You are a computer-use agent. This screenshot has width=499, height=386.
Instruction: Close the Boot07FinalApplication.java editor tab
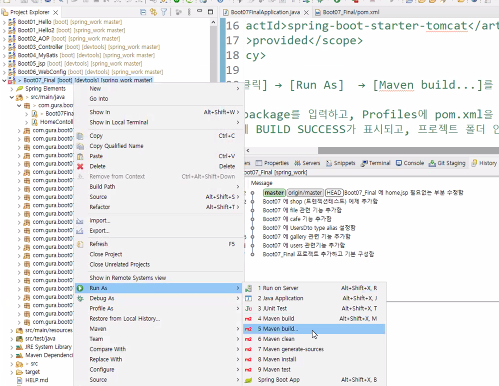tap(306, 12)
